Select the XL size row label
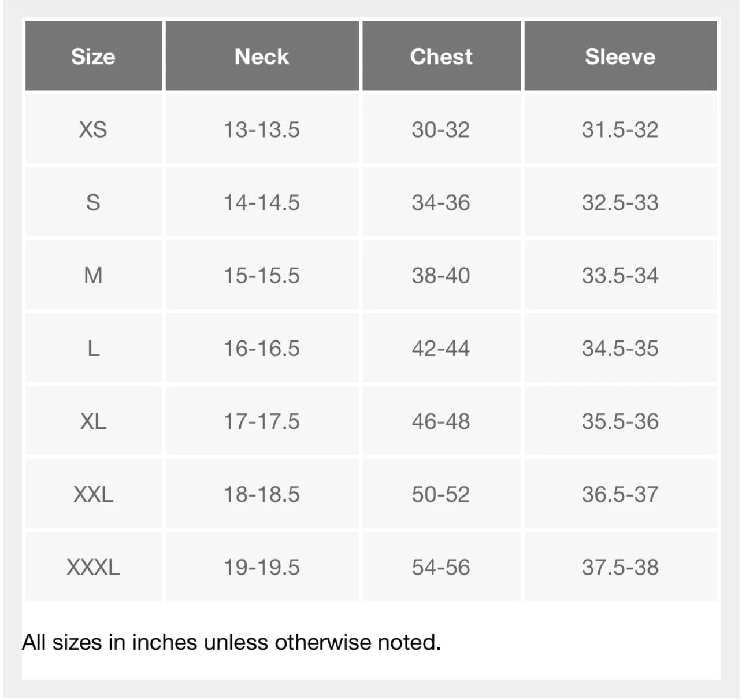The width and height of the screenshot is (742, 700). tap(93, 421)
